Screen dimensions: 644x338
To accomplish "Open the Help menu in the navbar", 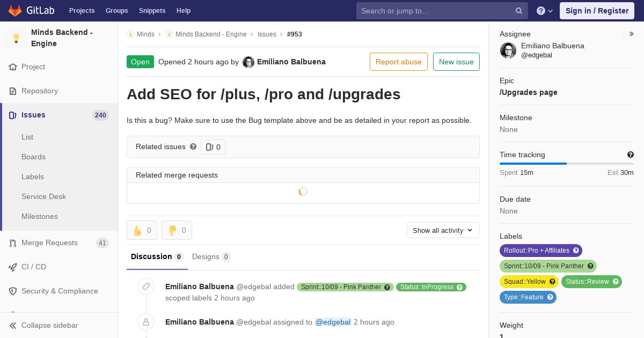I will pos(184,11).
